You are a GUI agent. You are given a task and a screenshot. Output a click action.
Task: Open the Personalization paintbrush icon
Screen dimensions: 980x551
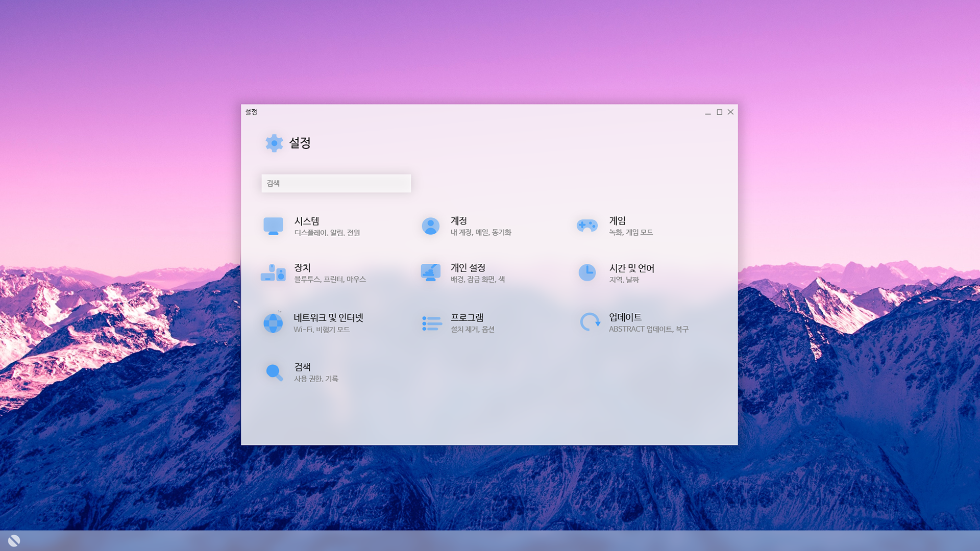(430, 272)
